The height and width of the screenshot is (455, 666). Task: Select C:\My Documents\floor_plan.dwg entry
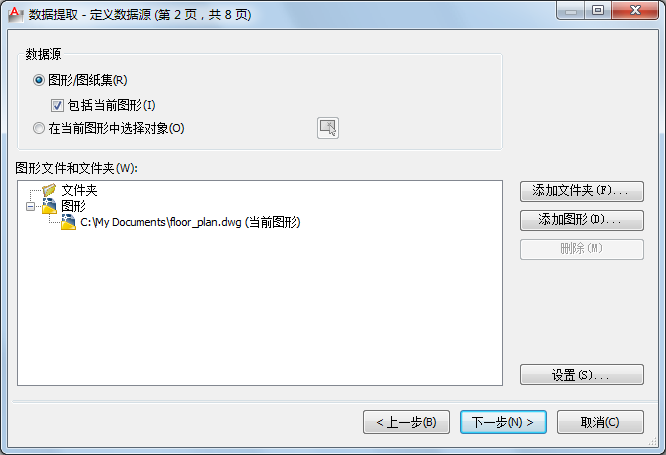[190, 222]
